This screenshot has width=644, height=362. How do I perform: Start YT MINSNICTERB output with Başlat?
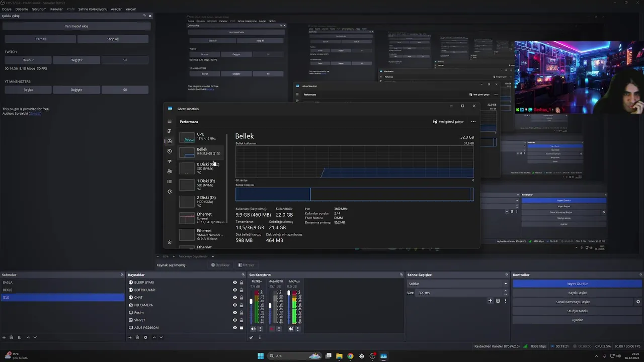coord(28,90)
